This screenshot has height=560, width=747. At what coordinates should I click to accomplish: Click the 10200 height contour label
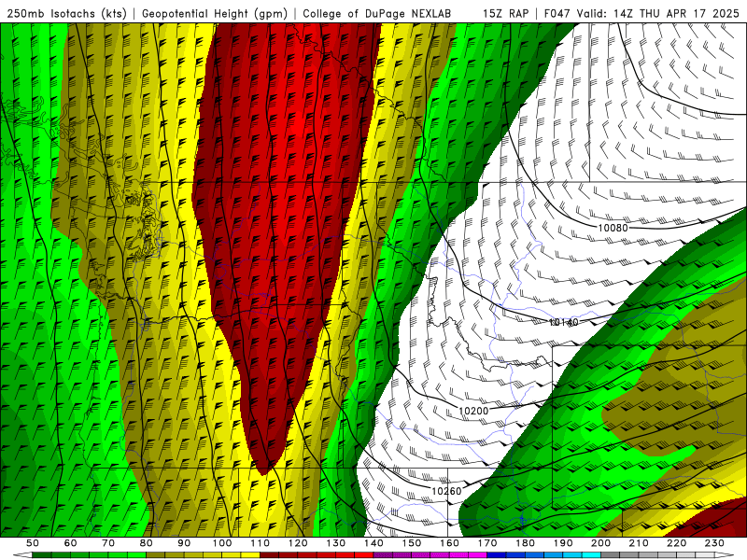click(x=473, y=411)
